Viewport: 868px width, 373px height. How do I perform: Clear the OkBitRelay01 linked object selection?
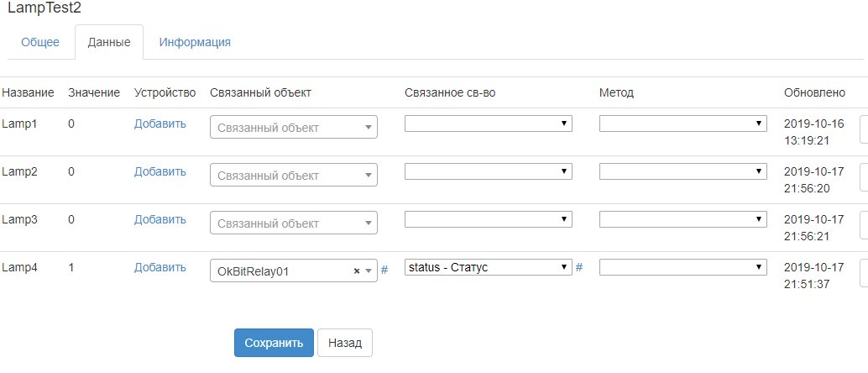(x=357, y=271)
